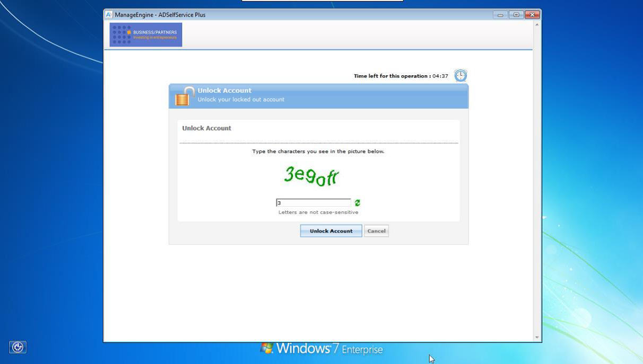643x364 pixels.
Task: Click the clock timer icon
Action: [x=460, y=75]
